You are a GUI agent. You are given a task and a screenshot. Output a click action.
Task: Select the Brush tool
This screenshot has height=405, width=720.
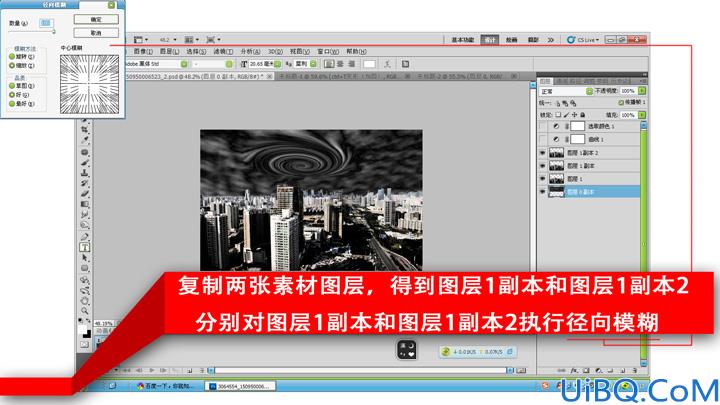[85, 163]
